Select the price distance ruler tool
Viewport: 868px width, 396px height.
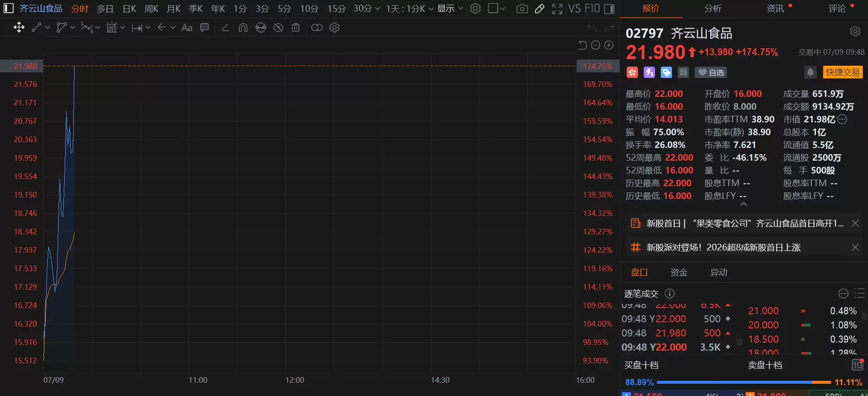(137, 28)
